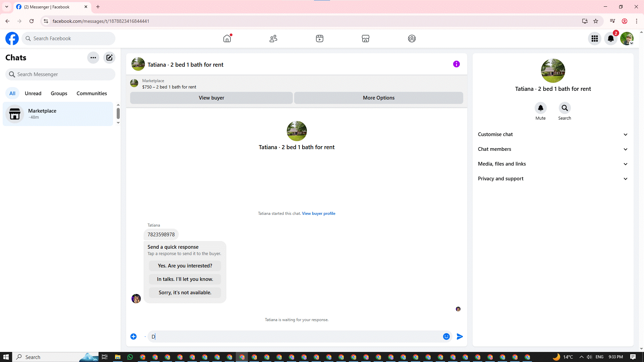The height and width of the screenshot is (362, 644).
Task: Choose an emoji in the message box
Action: click(446, 337)
